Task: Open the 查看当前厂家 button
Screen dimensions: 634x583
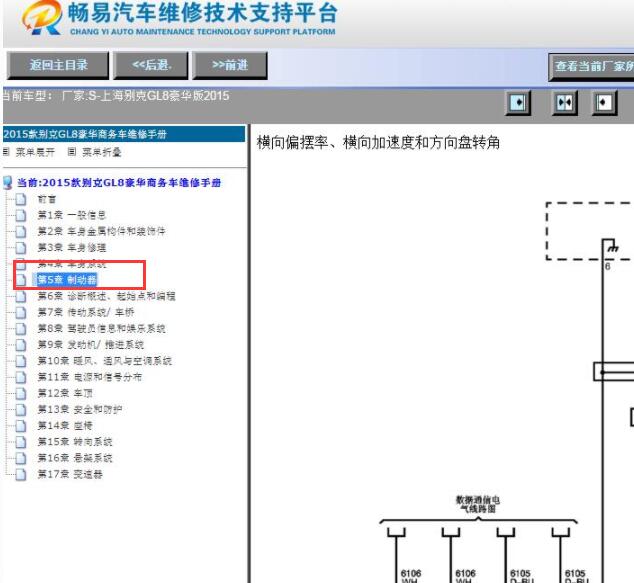Action: (592, 67)
